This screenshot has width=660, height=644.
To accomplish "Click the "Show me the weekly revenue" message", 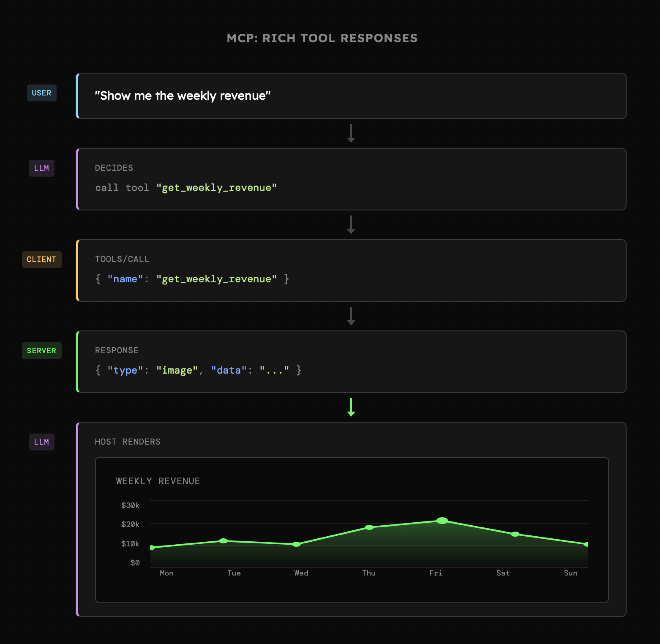I will (x=183, y=96).
